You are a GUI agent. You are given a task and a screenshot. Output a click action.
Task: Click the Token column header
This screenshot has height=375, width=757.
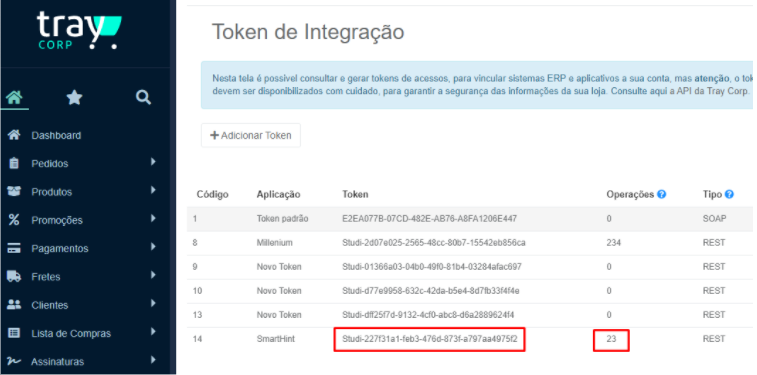click(355, 194)
